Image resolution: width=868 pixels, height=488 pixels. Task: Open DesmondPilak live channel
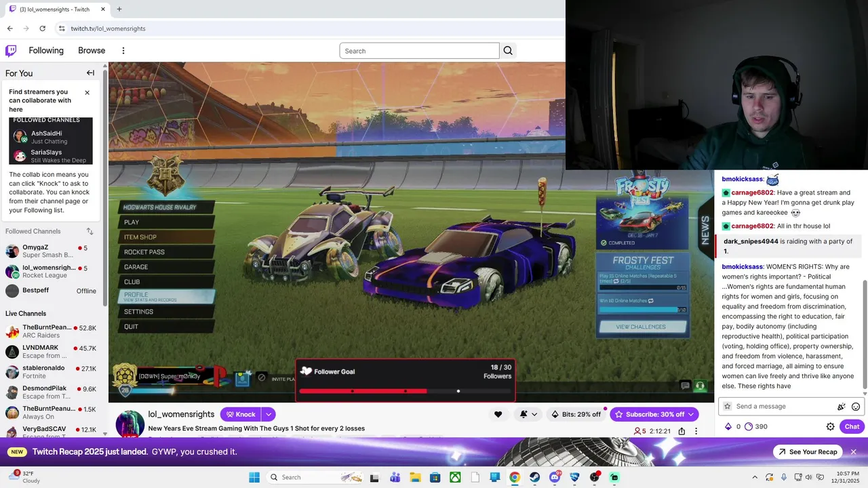pos(51,392)
